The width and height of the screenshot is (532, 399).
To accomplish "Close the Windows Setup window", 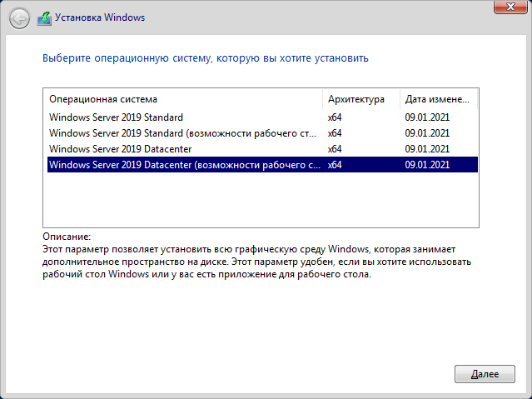I will coord(510,7).
